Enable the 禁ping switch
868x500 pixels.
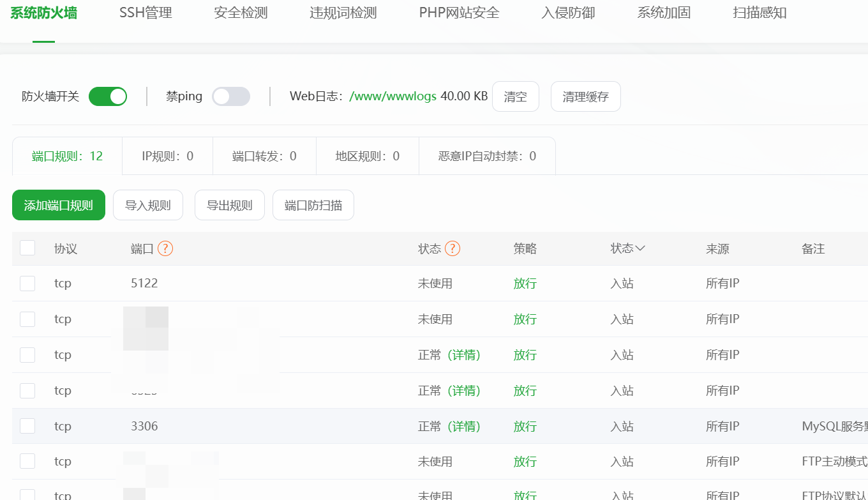coord(231,96)
